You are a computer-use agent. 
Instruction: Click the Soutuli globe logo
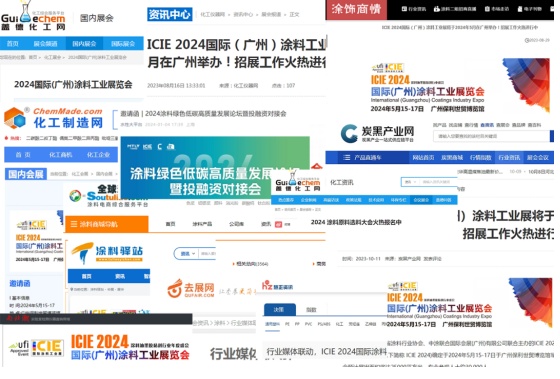pyautogui.click(x=75, y=196)
